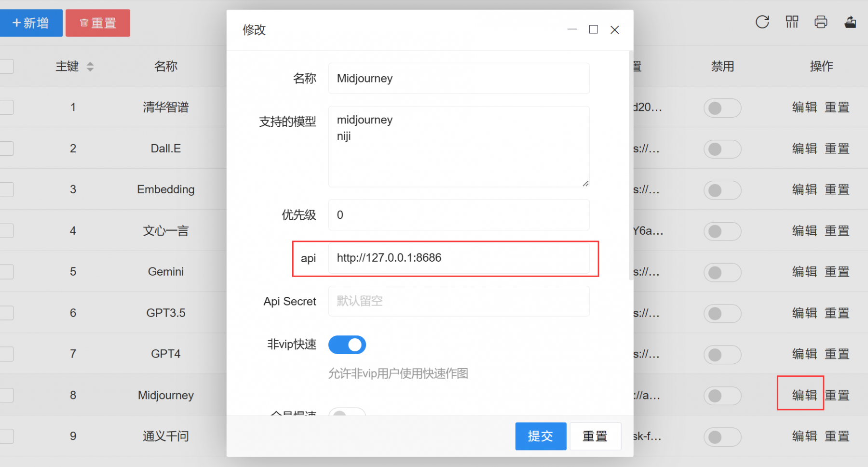Click 重置 link for GPT4 row
The height and width of the screenshot is (467, 868).
[x=837, y=354]
